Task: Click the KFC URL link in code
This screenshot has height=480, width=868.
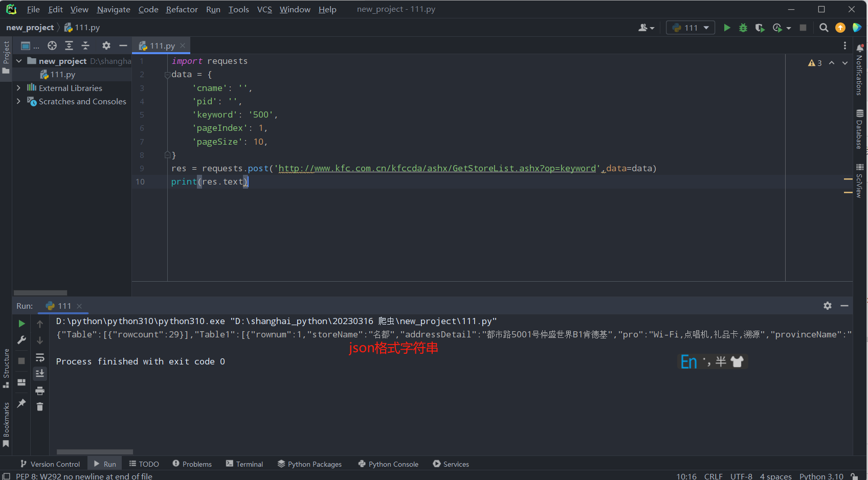Action: click(437, 168)
